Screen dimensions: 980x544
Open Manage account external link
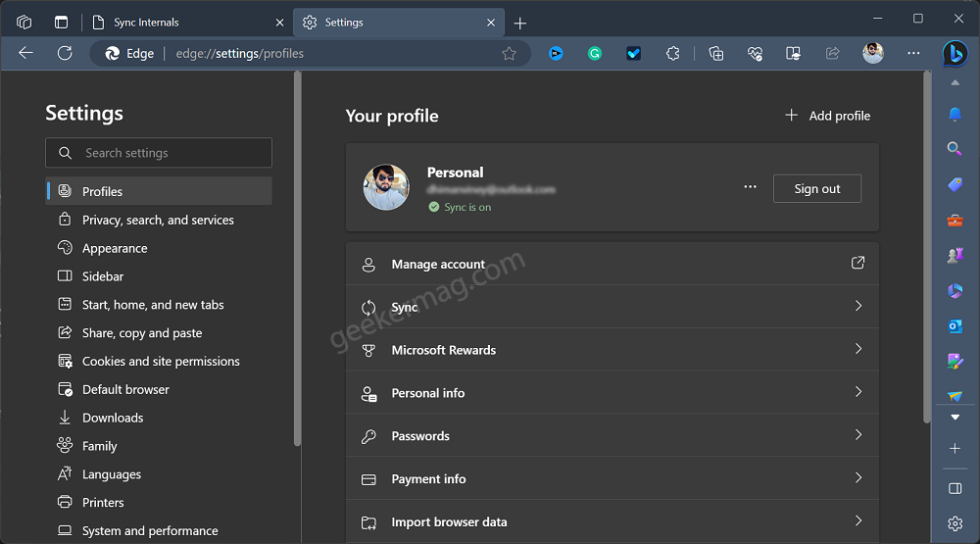coord(857,263)
